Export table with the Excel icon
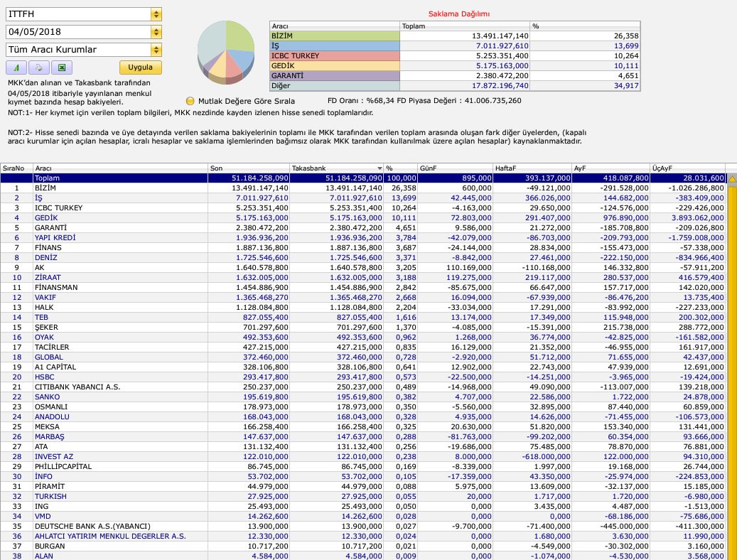This screenshot has width=737, height=560. point(62,68)
